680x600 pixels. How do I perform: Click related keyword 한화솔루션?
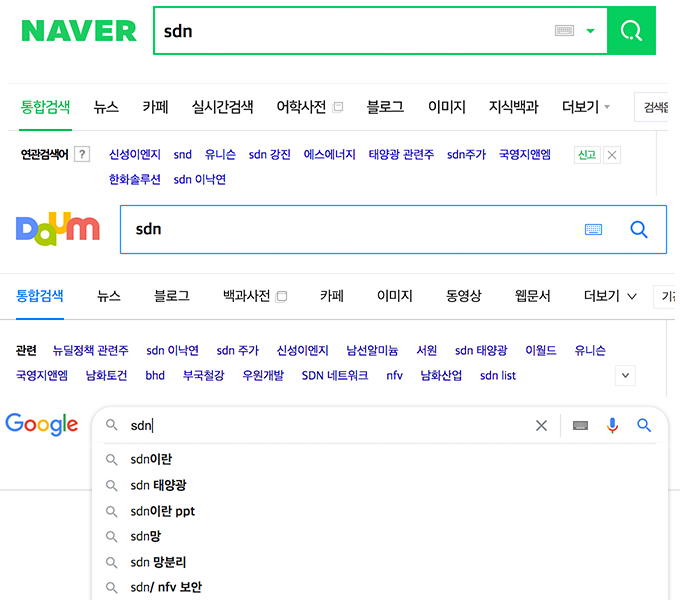(x=134, y=179)
